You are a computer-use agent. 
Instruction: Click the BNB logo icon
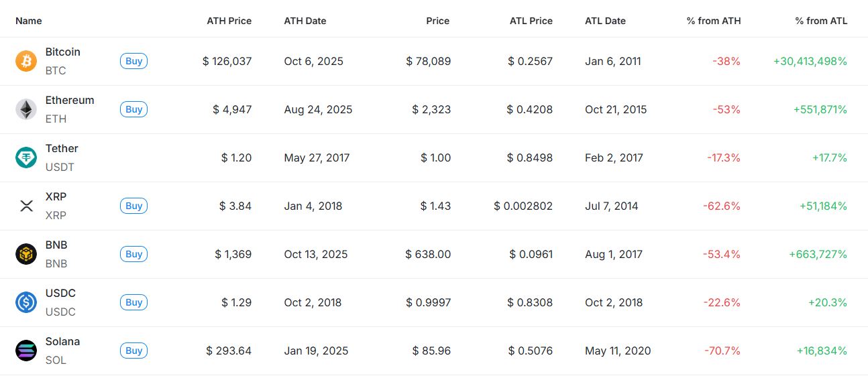click(26, 254)
